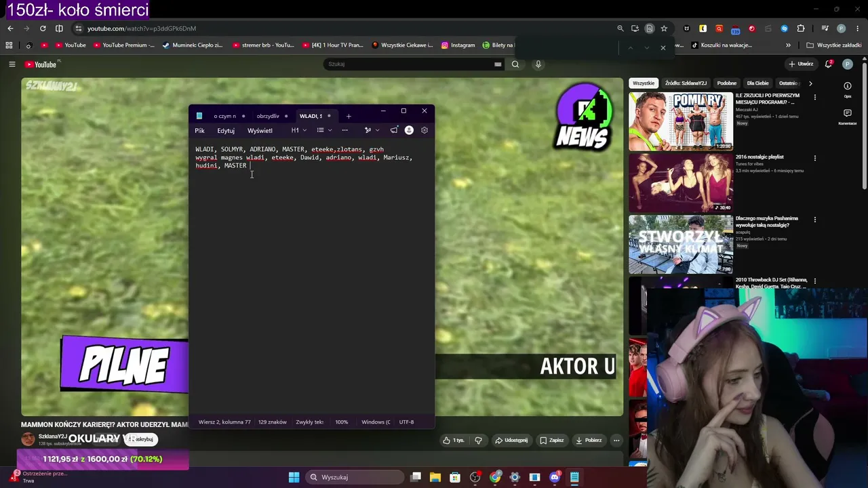868x488 pixels.
Task: Click the 'Utwórz' create button
Action: click(x=801, y=64)
